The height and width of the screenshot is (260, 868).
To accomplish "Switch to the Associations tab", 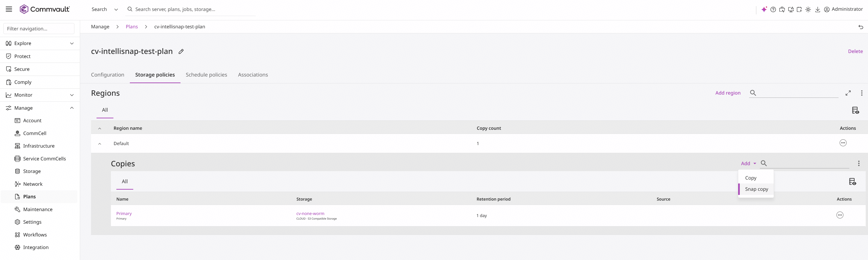I will pos(253,75).
